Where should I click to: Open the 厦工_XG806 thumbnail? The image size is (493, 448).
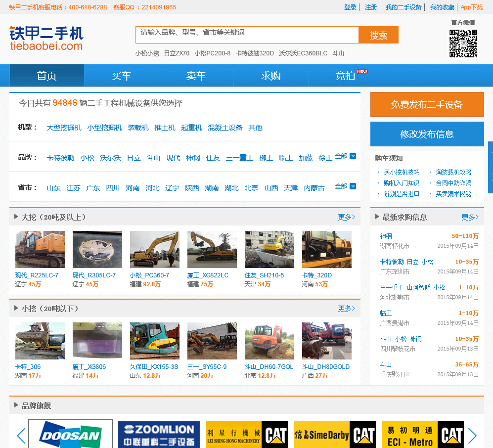point(97,341)
